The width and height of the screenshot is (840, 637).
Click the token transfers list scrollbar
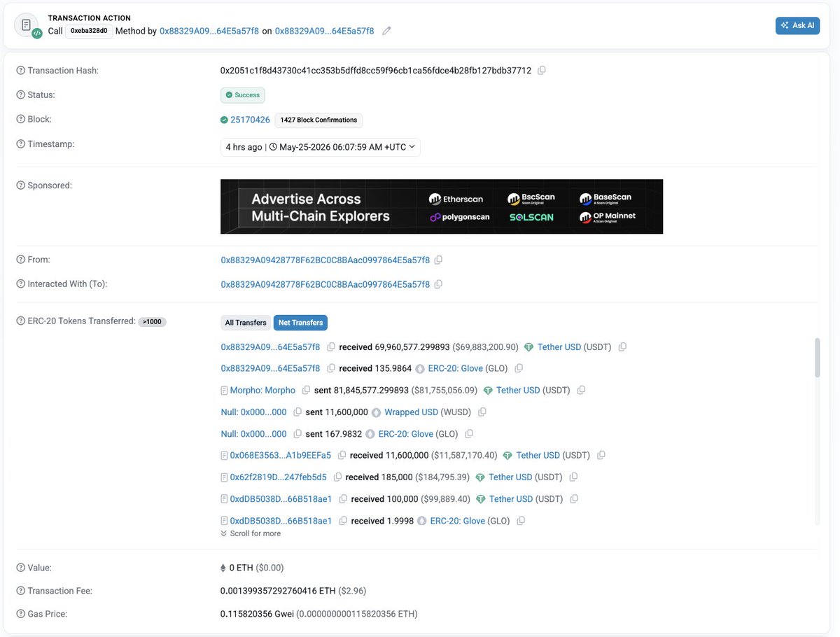pyautogui.click(x=815, y=357)
